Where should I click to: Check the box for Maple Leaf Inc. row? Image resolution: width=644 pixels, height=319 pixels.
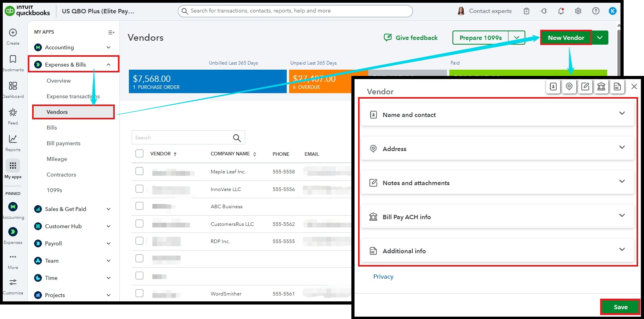coord(139,171)
